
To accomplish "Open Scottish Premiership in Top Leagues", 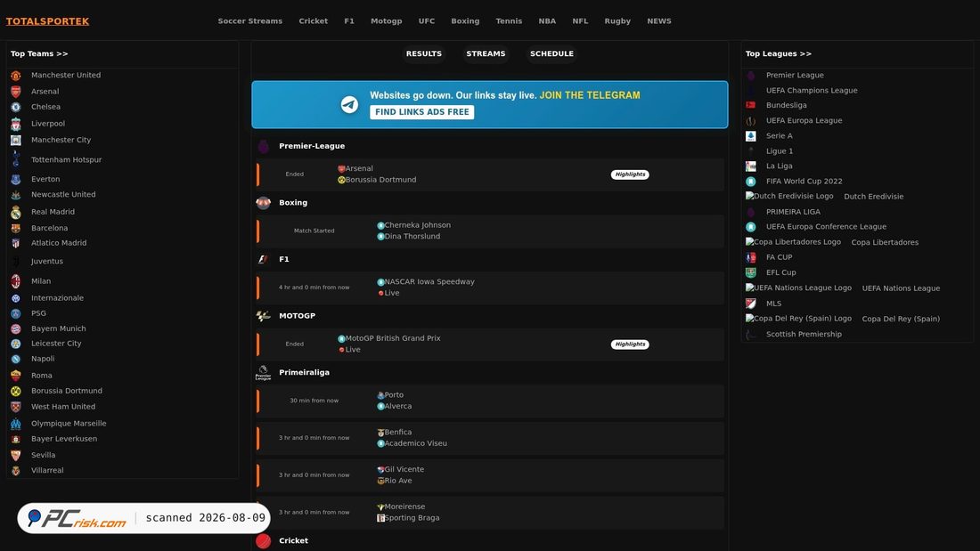I will pos(804,334).
